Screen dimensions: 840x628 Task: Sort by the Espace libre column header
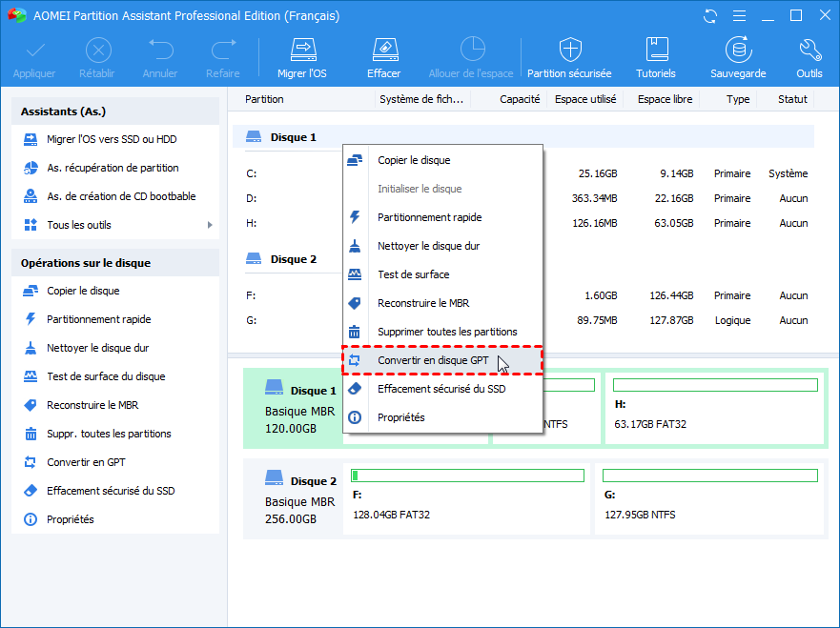(665, 99)
